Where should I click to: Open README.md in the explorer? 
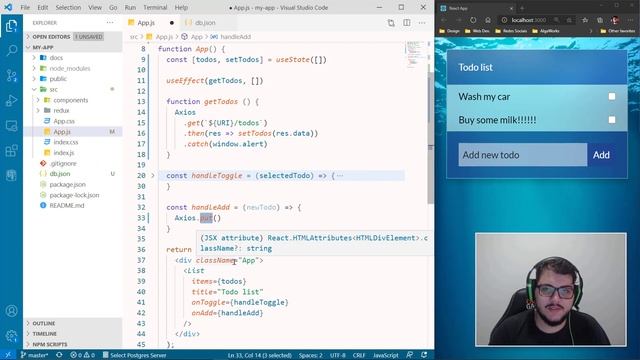click(x=67, y=205)
